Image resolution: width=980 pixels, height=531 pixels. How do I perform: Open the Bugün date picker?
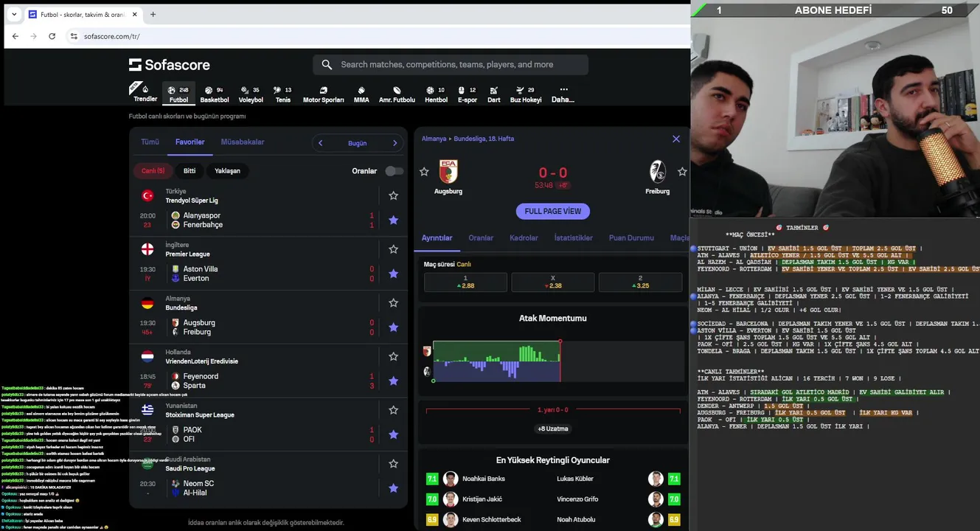click(x=358, y=143)
